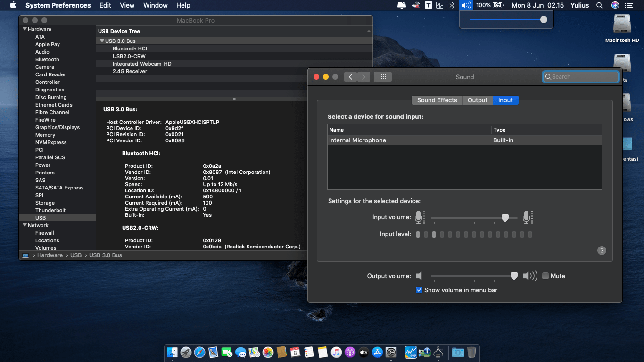Select Graphics/Displays in the sidebar
Screen dimensions: 644x362
pyautogui.click(x=58, y=127)
